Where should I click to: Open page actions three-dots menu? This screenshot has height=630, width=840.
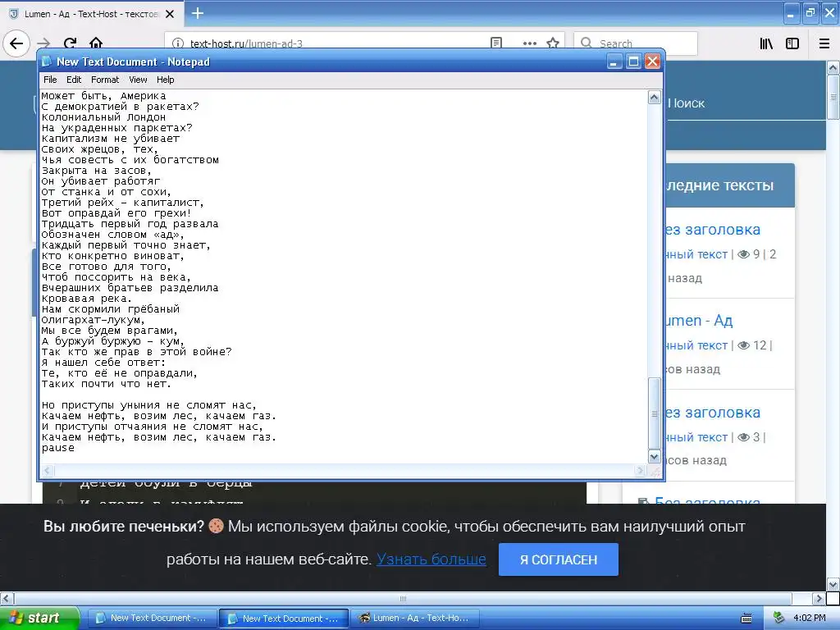(529, 43)
